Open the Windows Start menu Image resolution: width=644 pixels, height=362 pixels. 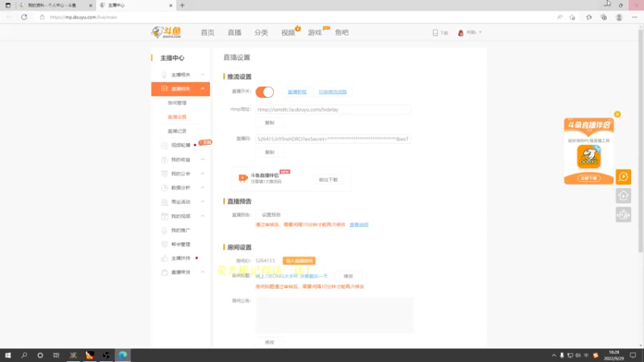tap(8, 356)
